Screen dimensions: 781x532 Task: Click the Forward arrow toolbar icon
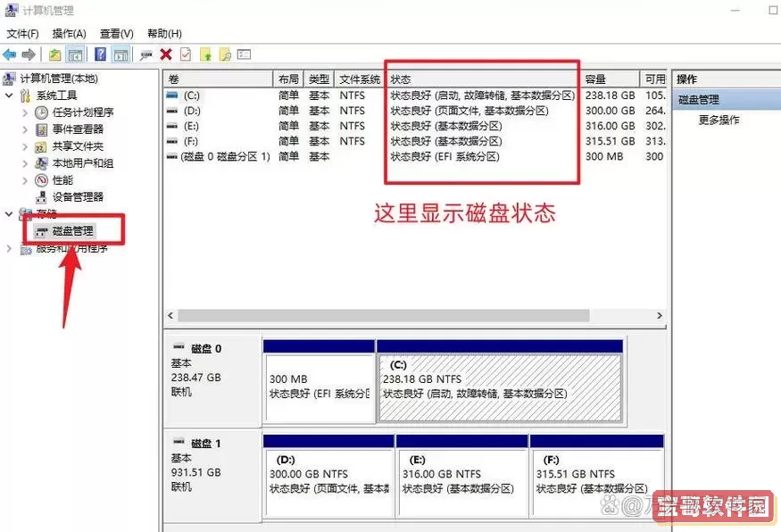pos(29,54)
